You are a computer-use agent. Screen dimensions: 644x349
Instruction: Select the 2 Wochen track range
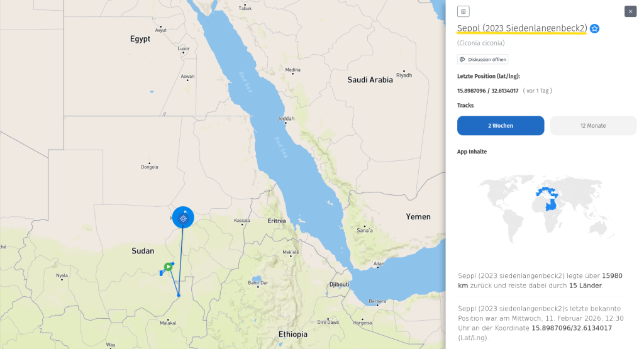point(501,126)
